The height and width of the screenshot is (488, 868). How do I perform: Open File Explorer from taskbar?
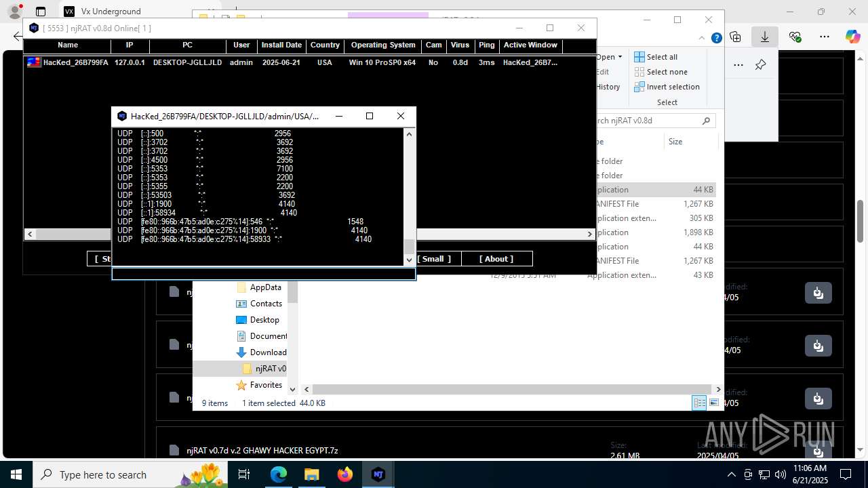tap(311, 474)
